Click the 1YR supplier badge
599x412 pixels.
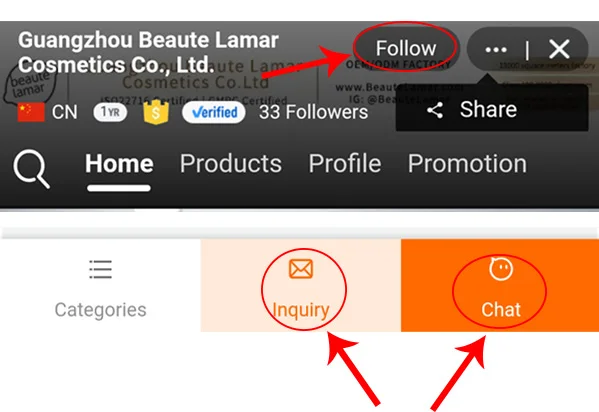[x=110, y=112]
